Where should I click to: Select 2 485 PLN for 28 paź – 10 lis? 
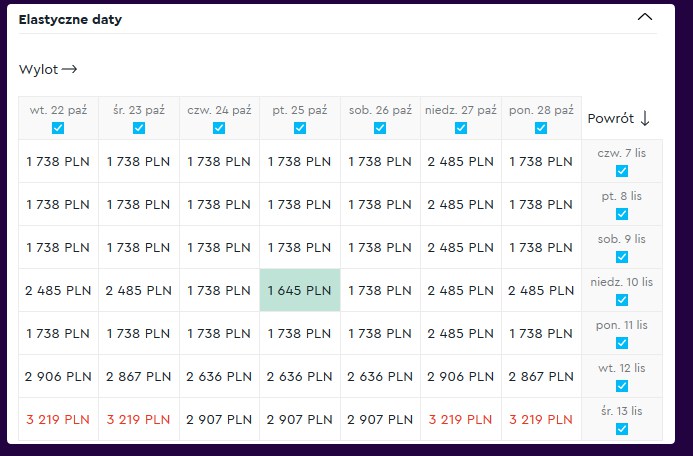click(x=541, y=290)
